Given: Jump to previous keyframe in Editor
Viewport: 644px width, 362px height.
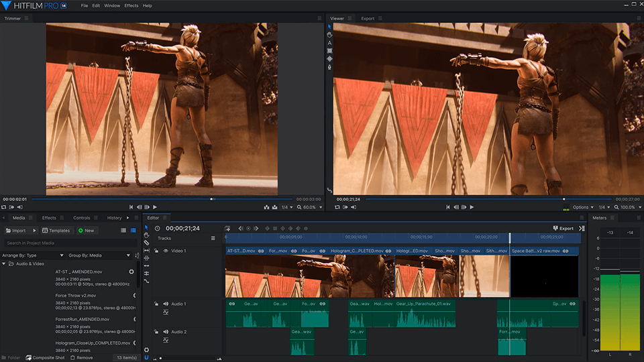Looking at the screenshot, I should pyautogui.click(x=241, y=229).
